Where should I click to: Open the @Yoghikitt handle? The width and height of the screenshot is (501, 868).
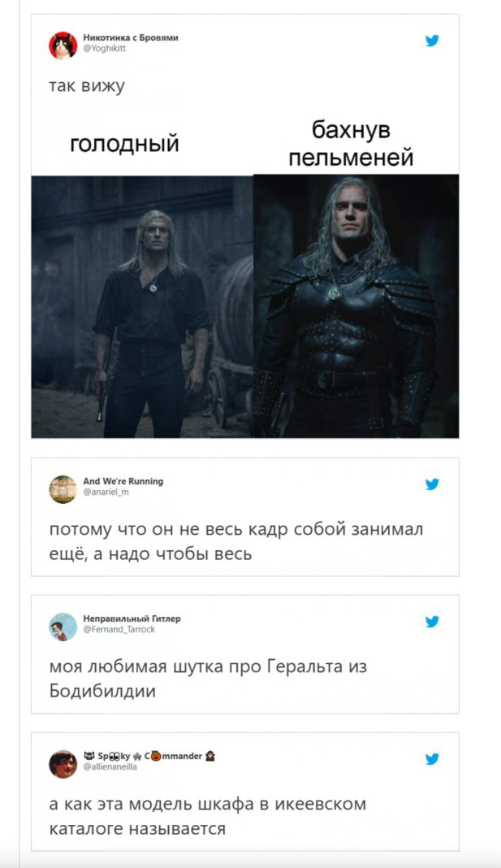[x=105, y=48]
